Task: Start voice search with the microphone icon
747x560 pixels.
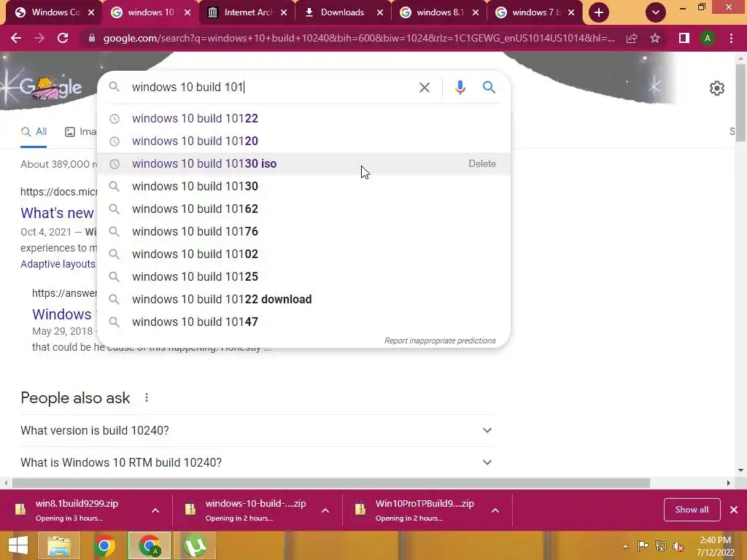Action: click(460, 87)
